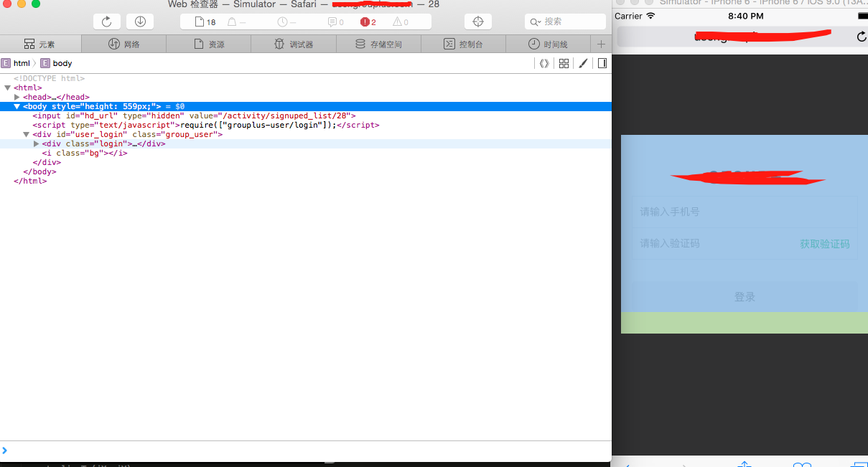
Task: Click the red errors count indicator
Action: pyautogui.click(x=368, y=22)
